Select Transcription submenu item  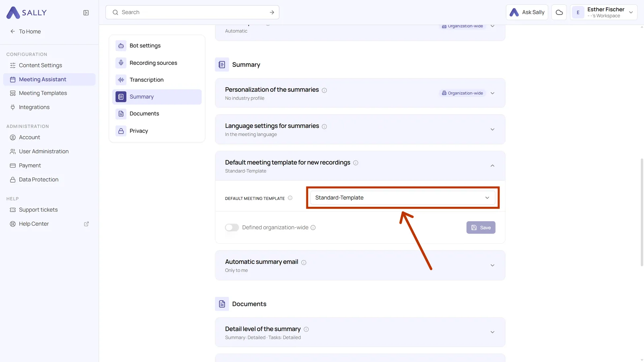point(157,80)
